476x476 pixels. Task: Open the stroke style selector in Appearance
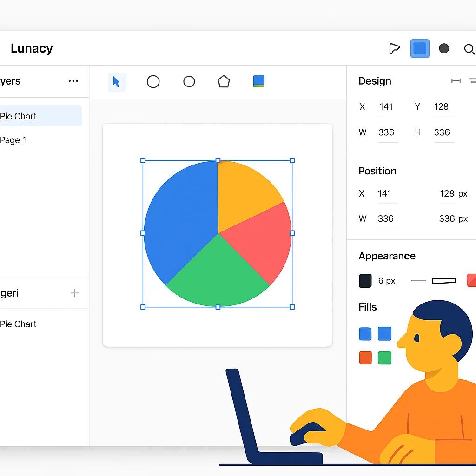(444, 280)
